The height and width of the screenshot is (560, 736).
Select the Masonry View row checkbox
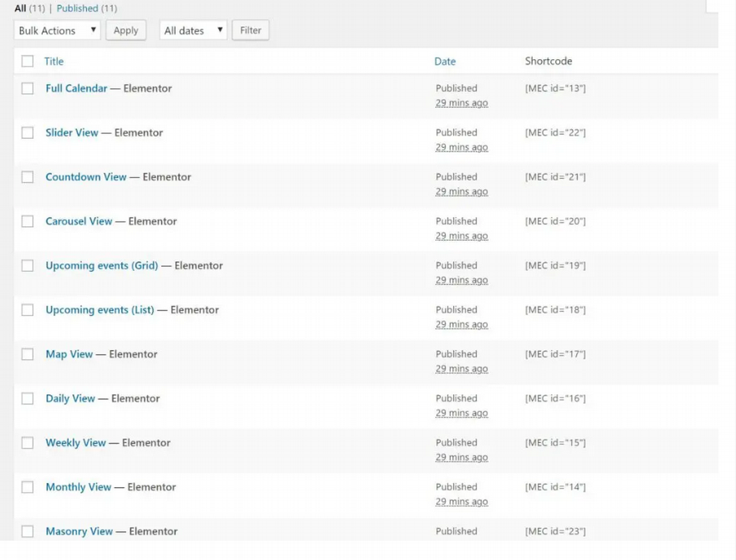(x=28, y=531)
